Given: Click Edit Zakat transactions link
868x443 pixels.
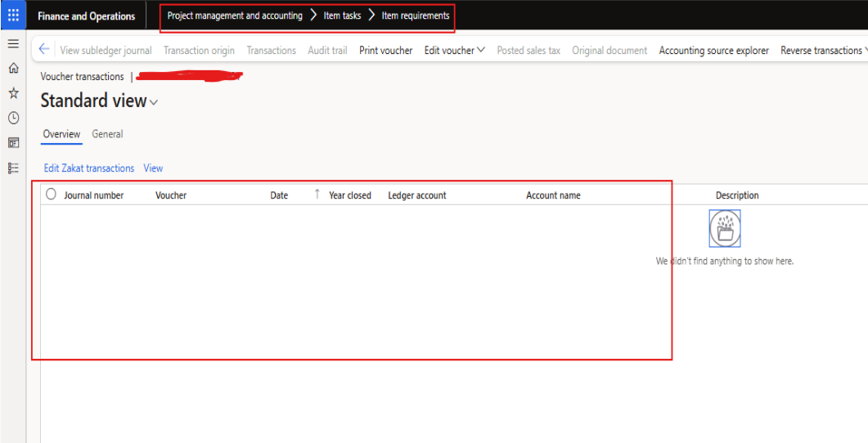Looking at the screenshot, I should tap(88, 168).
